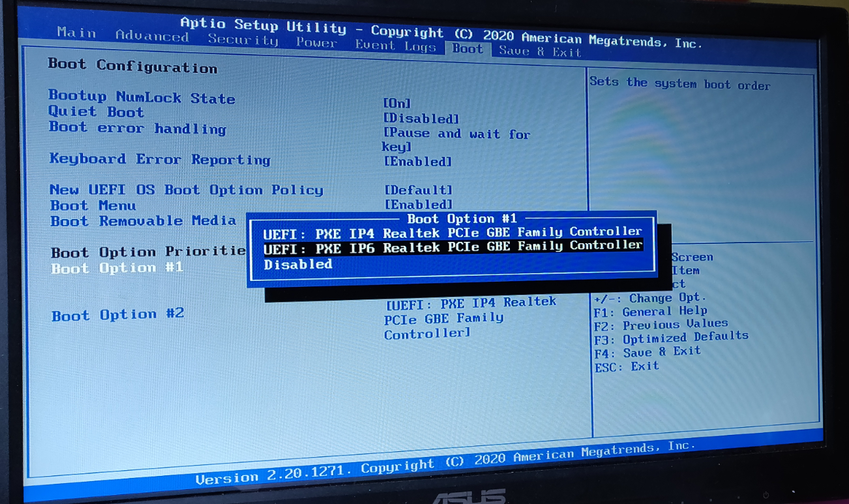Open the Main tab
The width and height of the screenshot is (849, 504).
coord(76,32)
